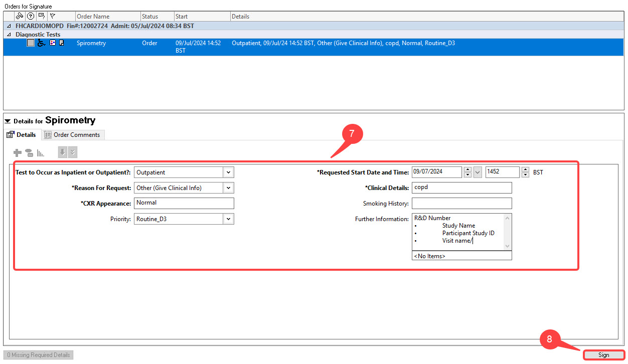Click the Status column header
Image resolution: width=628 pixels, height=364 pixels.
coord(157,17)
